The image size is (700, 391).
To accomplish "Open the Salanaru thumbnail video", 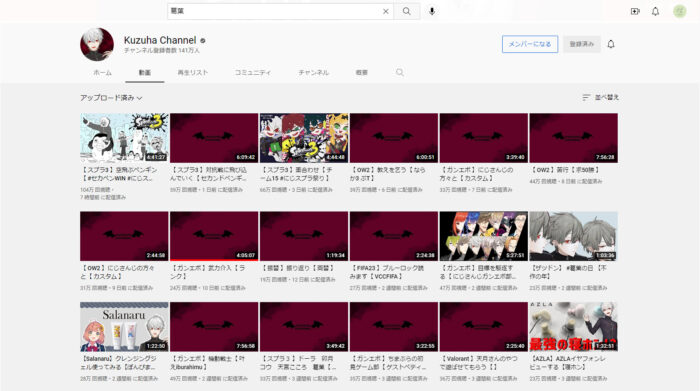I will [x=124, y=327].
